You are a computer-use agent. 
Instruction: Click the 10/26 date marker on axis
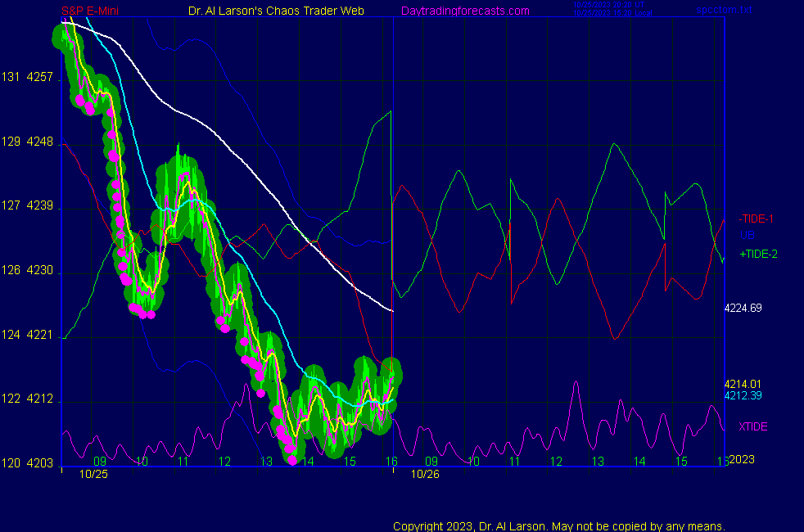(x=423, y=474)
